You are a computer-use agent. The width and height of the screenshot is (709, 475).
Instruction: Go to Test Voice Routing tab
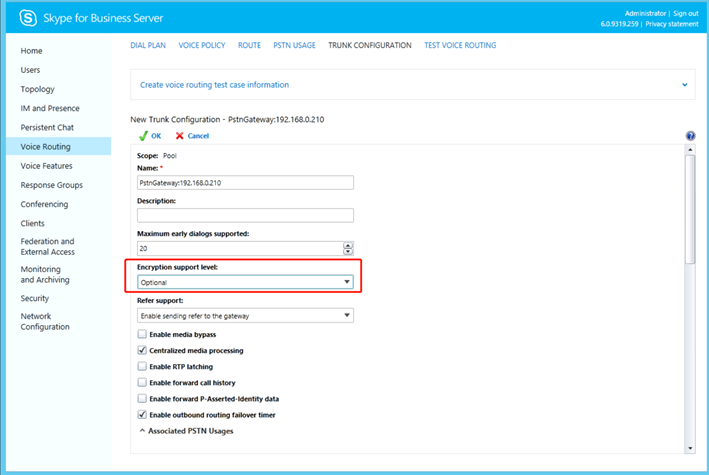[460, 45]
